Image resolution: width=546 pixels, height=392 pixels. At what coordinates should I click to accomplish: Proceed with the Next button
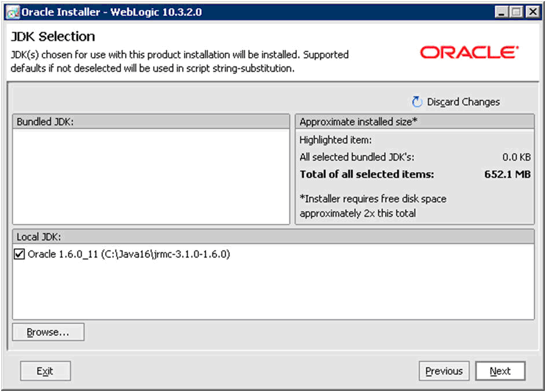500,371
